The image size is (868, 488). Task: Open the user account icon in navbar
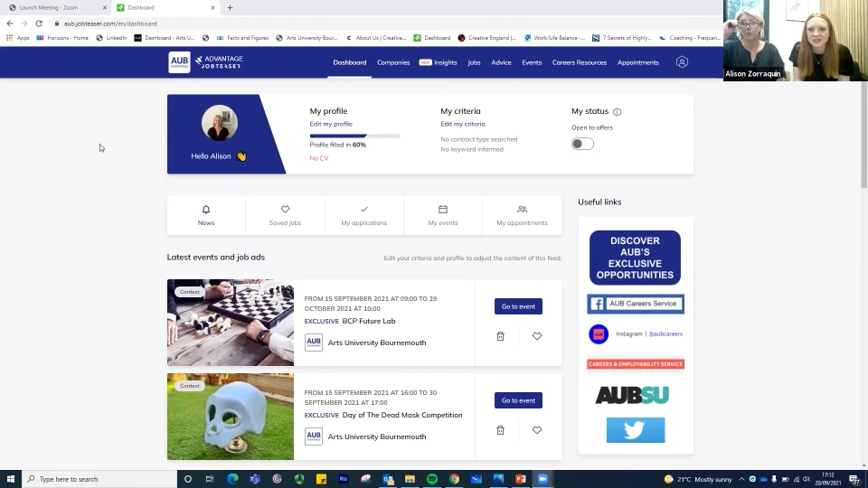(682, 62)
